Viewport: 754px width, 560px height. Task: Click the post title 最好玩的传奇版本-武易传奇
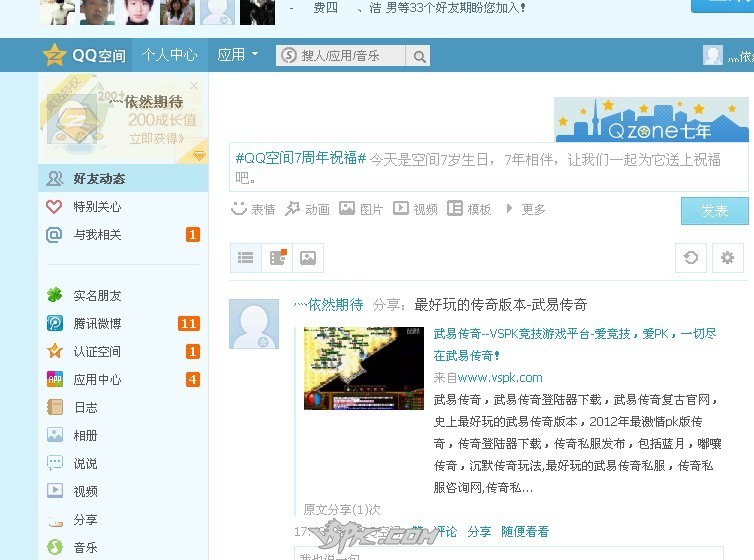click(x=501, y=305)
